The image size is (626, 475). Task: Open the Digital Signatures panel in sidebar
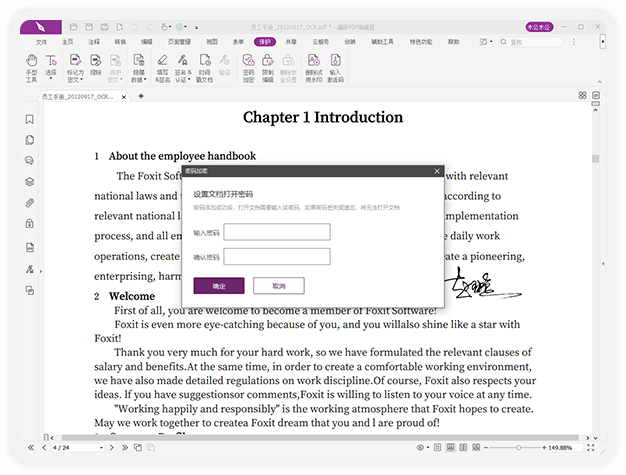click(30, 269)
